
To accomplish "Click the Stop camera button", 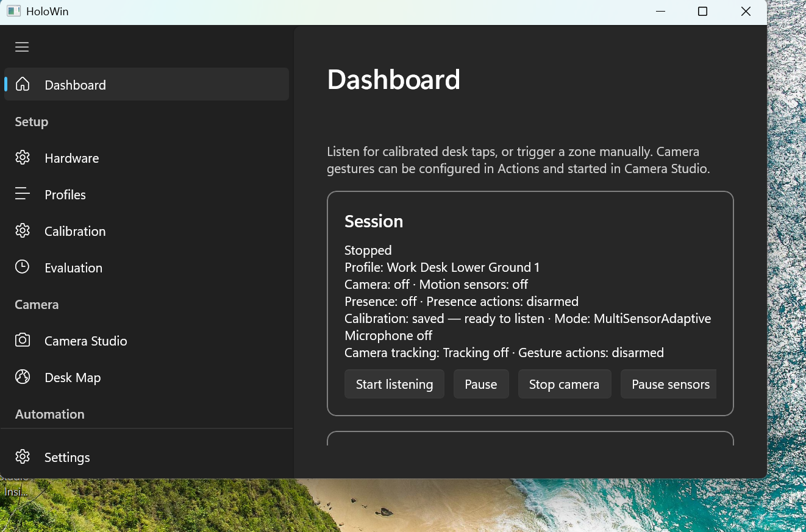I will pos(564,384).
